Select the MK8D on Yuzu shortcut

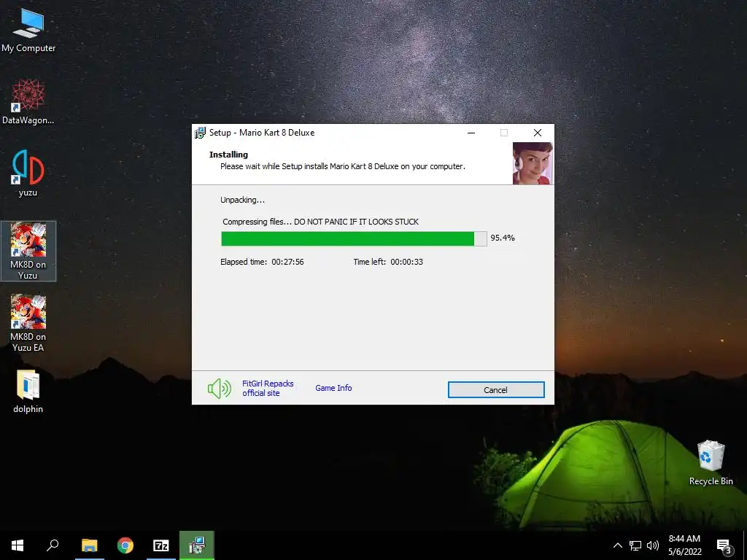click(28, 251)
